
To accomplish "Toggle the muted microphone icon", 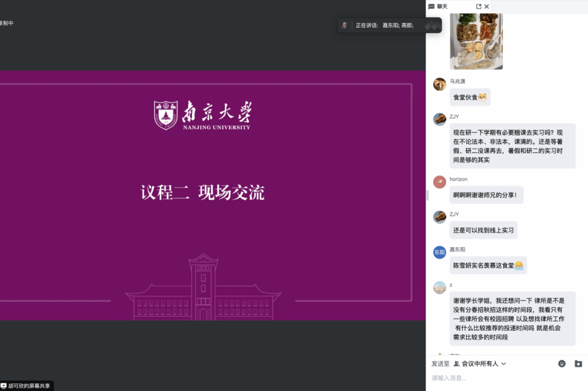I will coord(344,25).
